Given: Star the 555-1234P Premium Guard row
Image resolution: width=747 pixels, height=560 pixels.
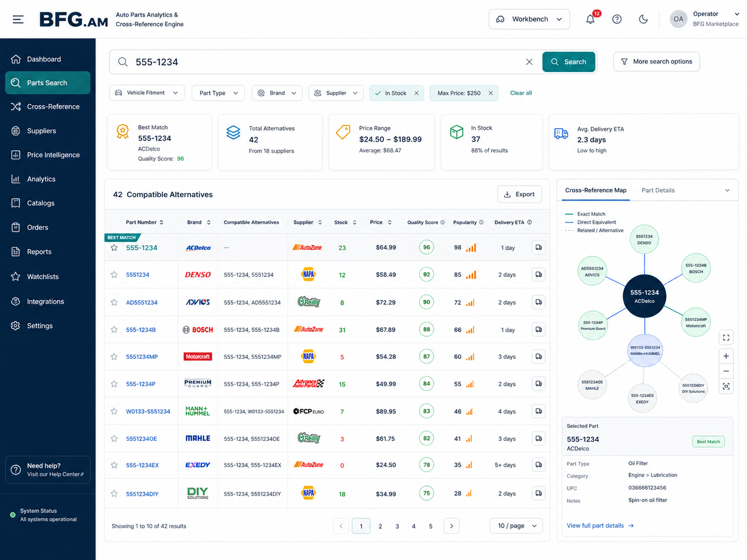Looking at the screenshot, I should [114, 384].
